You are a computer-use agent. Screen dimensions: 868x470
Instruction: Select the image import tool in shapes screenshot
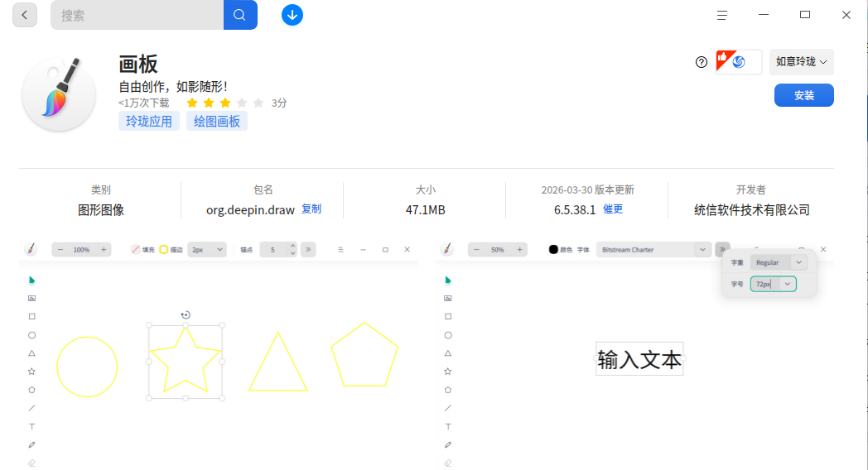(x=31, y=299)
